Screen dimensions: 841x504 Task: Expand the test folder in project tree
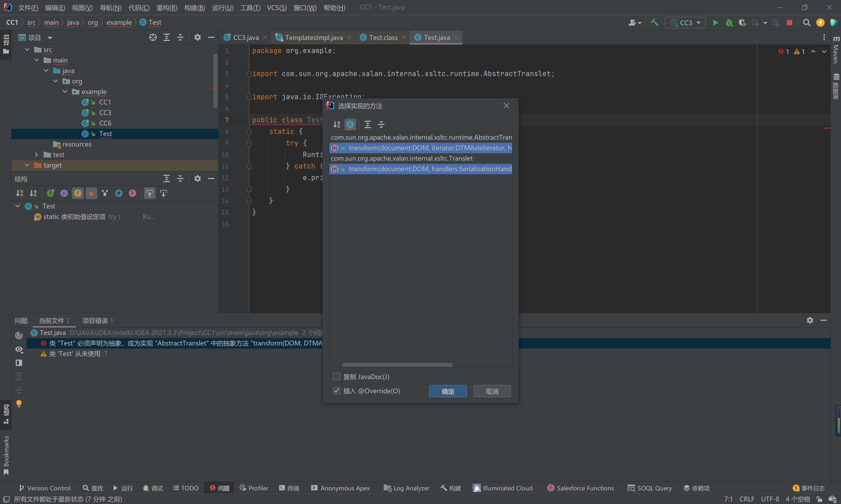coord(36,155)
